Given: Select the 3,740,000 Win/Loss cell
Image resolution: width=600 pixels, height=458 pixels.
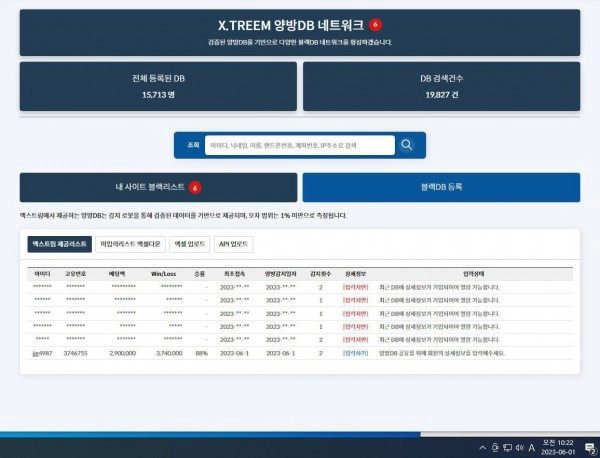Looking at the screenshot, I should (x=169, y=353).
